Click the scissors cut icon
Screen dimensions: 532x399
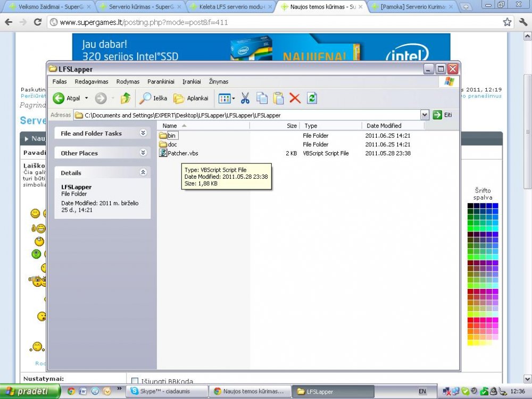tap(245, 98)
